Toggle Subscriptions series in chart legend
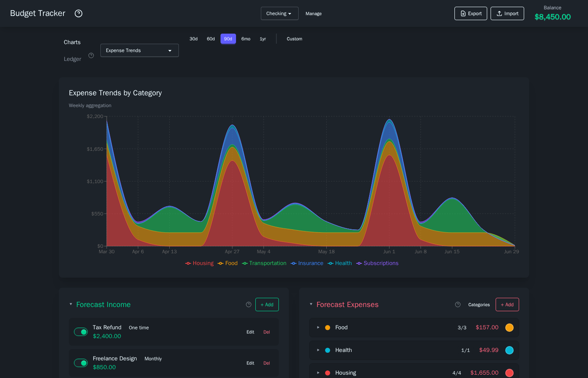 [377, 263]
